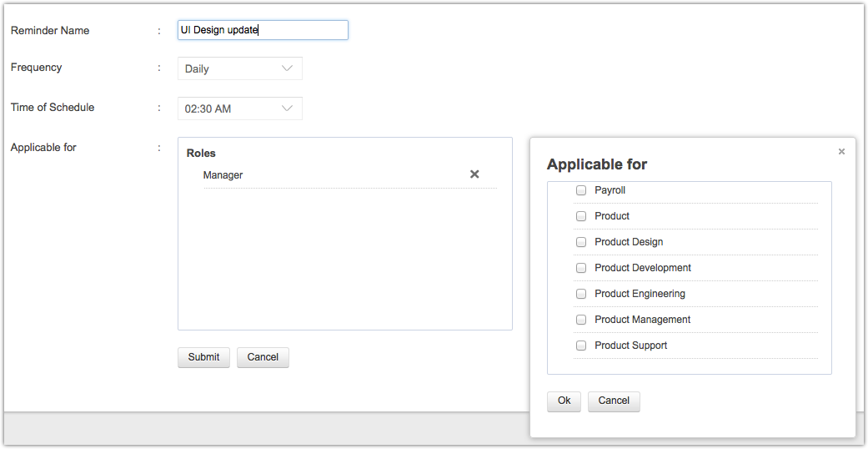This screenshot has height=449, width=868.
Task: Check the Product Support checkbox
Action: pos(581,346)
